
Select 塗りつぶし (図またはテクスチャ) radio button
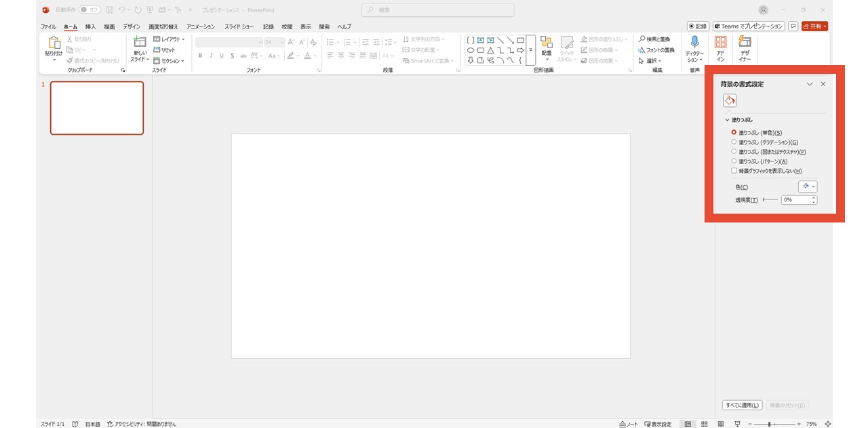(x=734, y=151)
